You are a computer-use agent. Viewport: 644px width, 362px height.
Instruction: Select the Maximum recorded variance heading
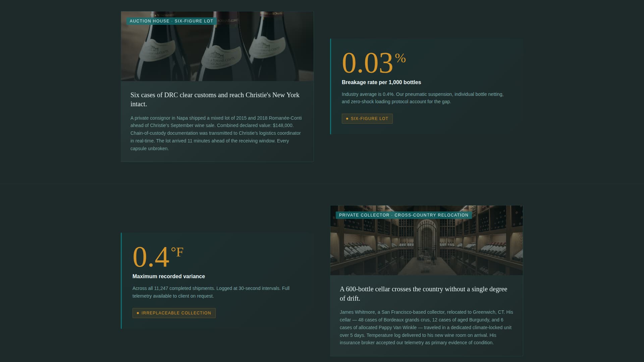[x=168, y=276]
